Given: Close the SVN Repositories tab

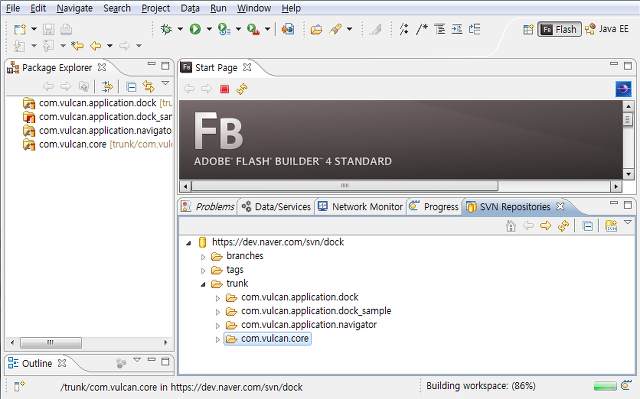Looking at the screenshot, I should [560, 206].
